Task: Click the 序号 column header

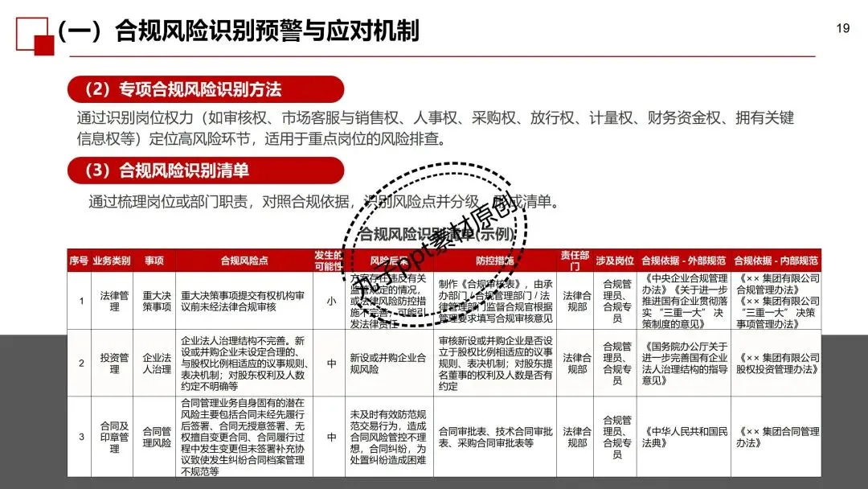Action: (79, 261)
